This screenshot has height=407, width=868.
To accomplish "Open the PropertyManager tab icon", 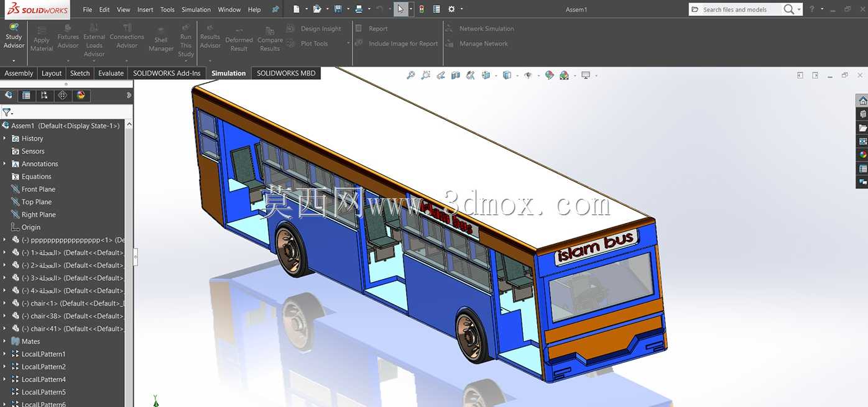I will tap(26, 95).
